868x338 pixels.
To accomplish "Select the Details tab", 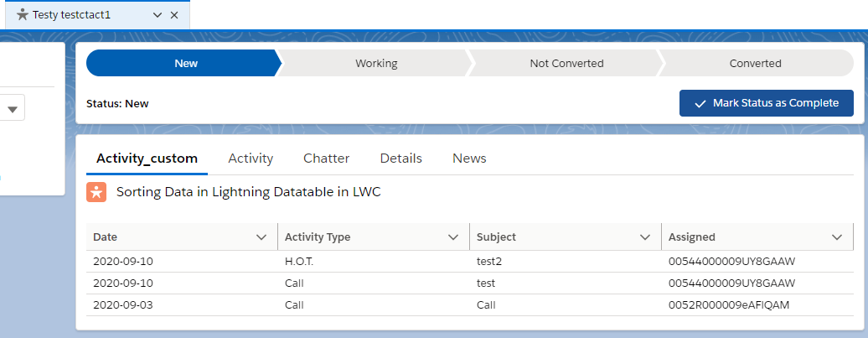I will coord(400,159).
